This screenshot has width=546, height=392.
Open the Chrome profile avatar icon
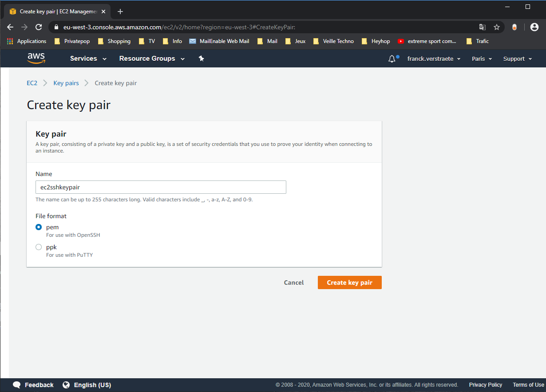(x=534, y=27)
